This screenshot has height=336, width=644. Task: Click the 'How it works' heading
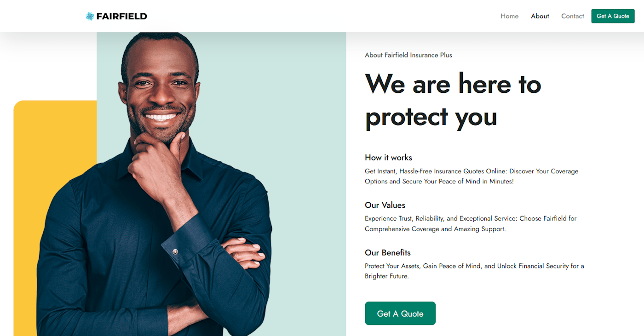(x=389, y=158)
